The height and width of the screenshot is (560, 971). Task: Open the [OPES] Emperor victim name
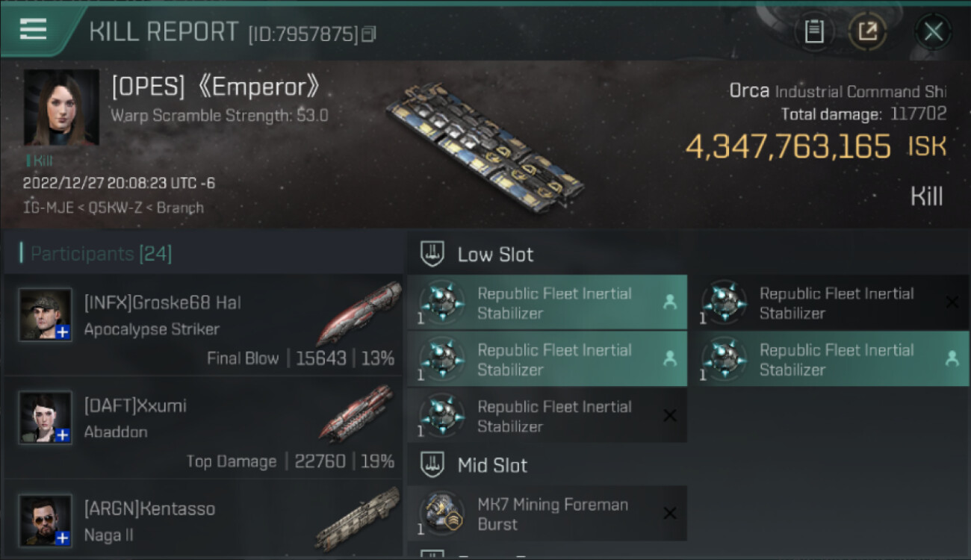[x=215, y=87]
